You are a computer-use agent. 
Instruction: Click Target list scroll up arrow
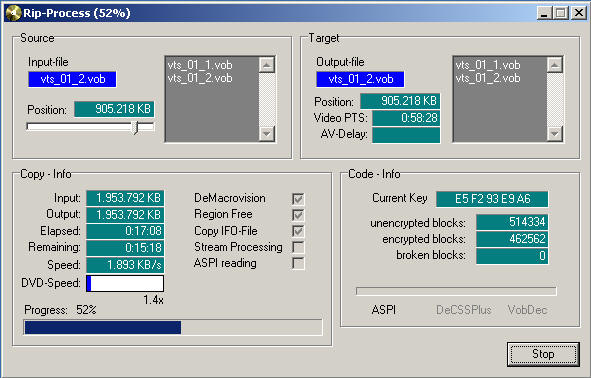coord(554,65)
